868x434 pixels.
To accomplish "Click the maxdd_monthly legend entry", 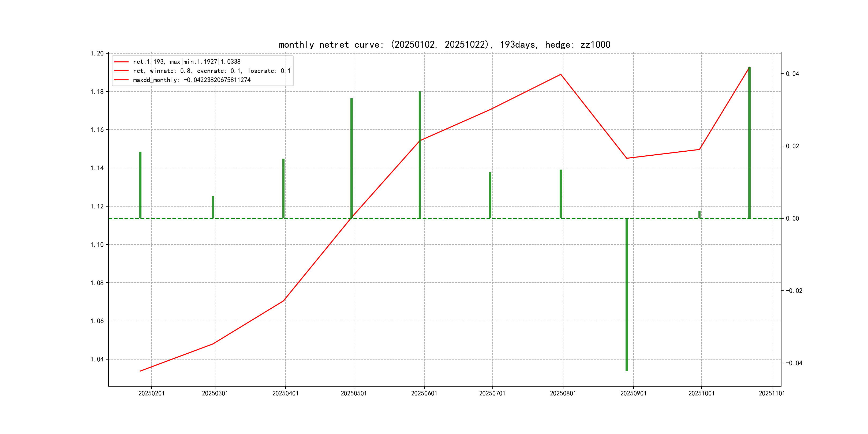I will pos(192,80).
